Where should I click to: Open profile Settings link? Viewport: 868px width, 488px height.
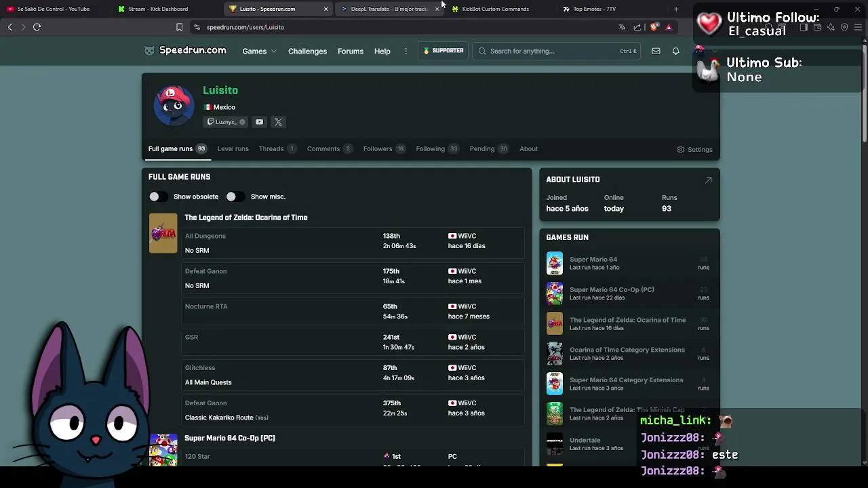click(695, 149)
